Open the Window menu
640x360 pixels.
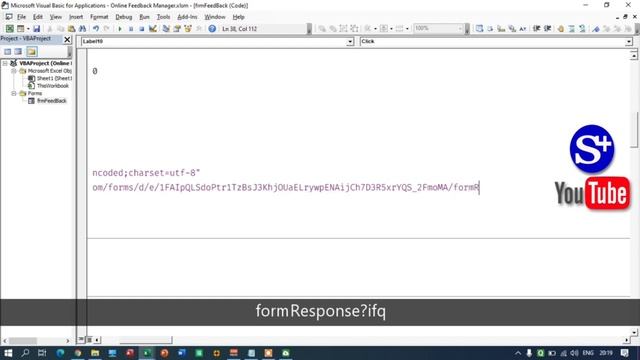point(215,17)
